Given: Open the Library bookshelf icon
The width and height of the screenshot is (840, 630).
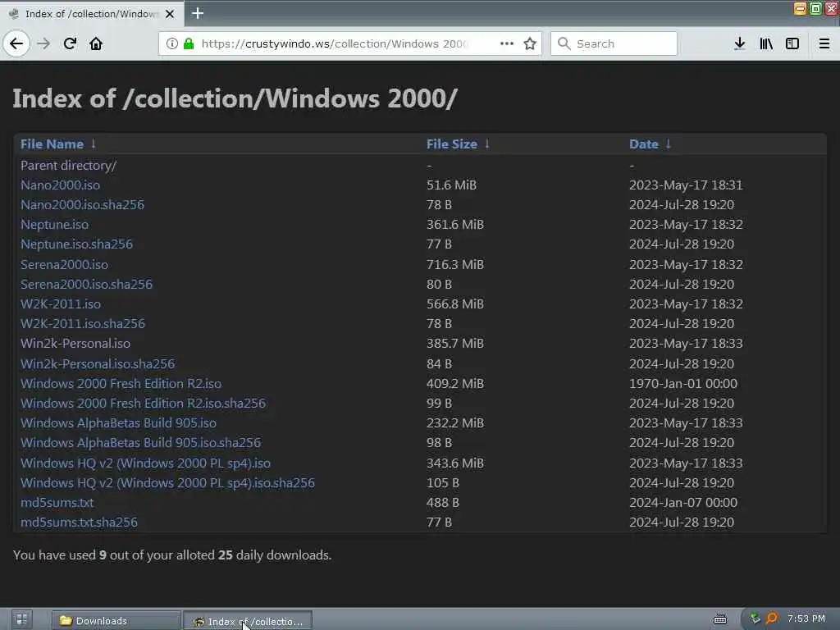Looking at the screenshot, I should coord(766,43).
